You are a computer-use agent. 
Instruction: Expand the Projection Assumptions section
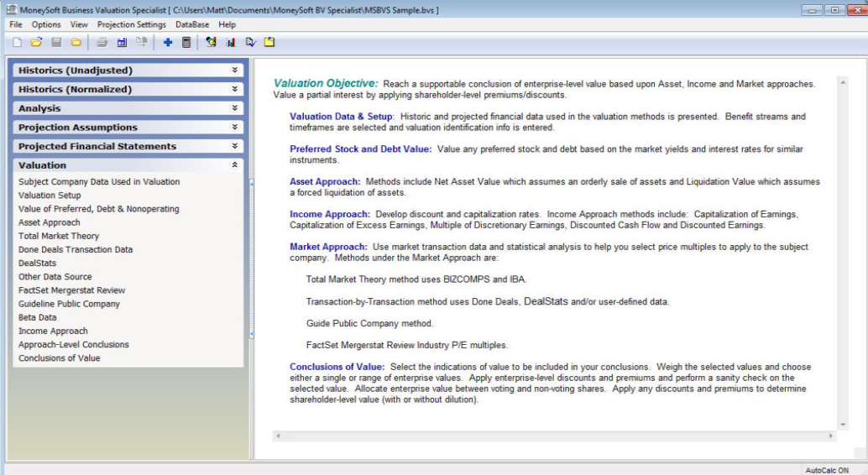(235, 128)
